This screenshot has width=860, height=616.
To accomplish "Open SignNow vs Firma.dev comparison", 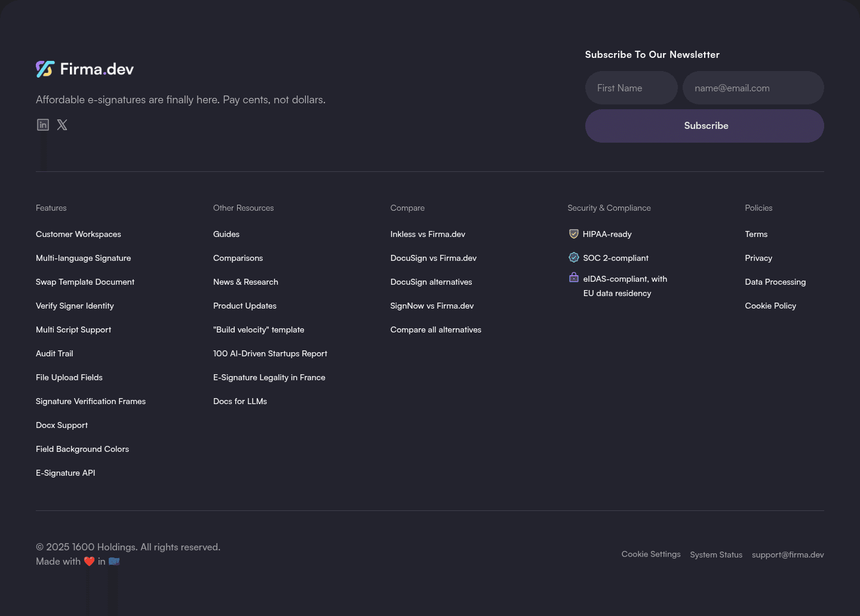I will point(432,306).
